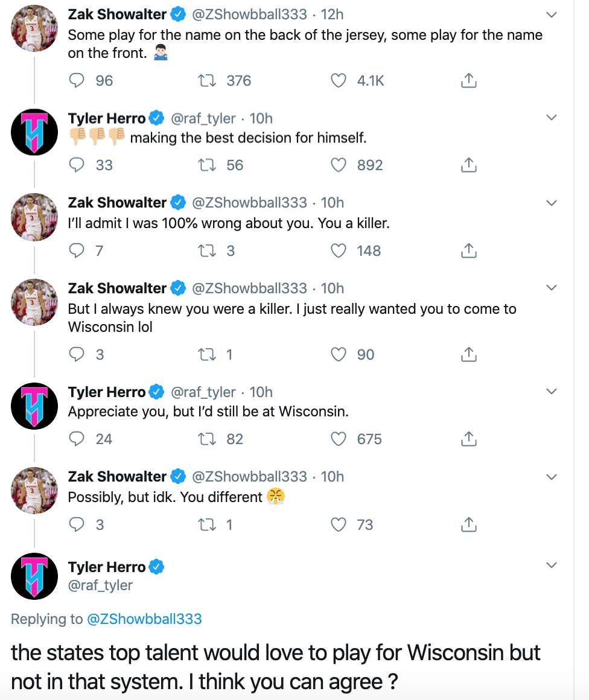Retweet the 'Appreciate you' tweet with 82 retweets
This screenshot has height=700, width=589.
207,439
